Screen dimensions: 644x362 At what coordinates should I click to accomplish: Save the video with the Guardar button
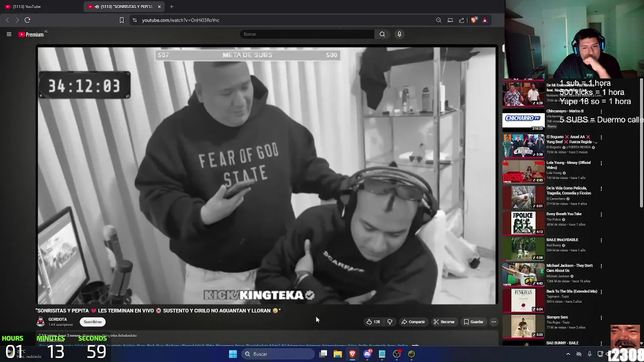point(473,322)
